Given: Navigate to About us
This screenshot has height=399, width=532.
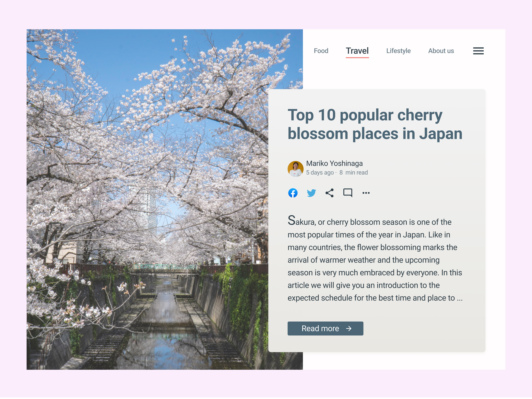Looking at the screenshot, I should (x=441, y=51).
